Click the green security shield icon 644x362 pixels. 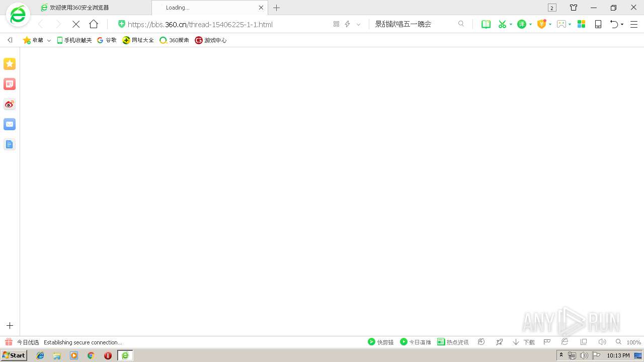click(x=121, y=24)
